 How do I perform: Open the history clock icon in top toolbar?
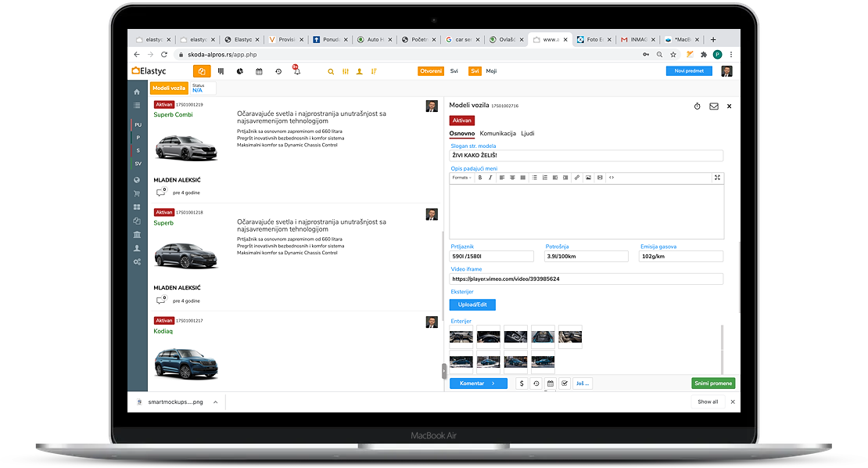278,71
